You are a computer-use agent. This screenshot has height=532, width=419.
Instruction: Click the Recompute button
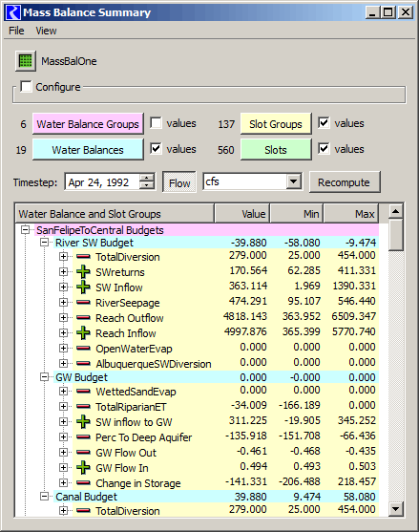pos(345,182)
